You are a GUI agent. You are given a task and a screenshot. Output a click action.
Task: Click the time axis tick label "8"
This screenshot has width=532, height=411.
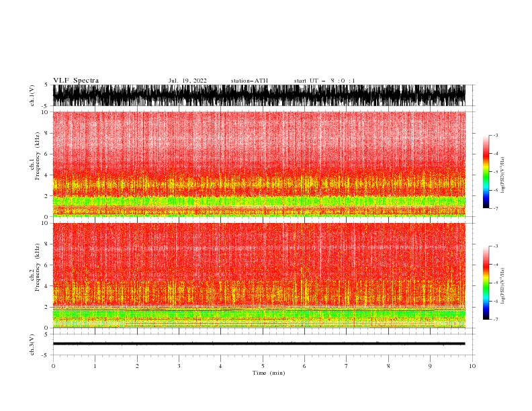point(388,366)
